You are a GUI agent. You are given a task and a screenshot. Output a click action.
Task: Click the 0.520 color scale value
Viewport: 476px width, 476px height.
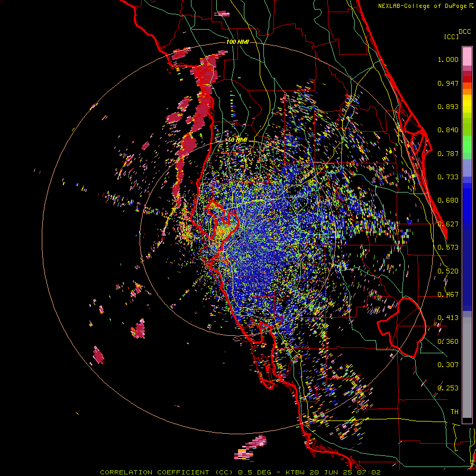[x=448, y=271]
